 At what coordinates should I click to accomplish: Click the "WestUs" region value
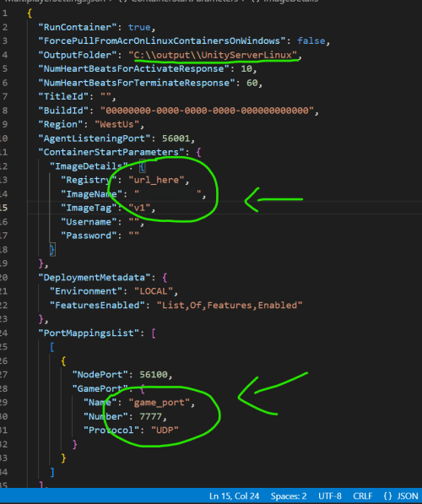coord(117,124)
